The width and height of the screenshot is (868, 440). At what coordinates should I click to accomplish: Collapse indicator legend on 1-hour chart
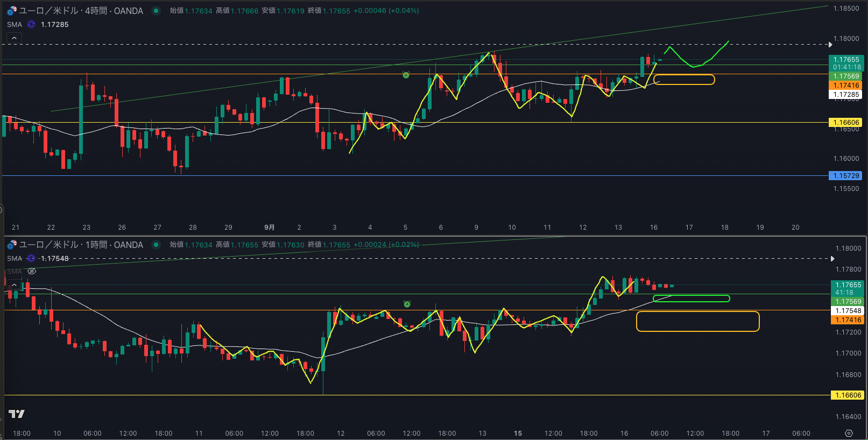pos(14,286)
